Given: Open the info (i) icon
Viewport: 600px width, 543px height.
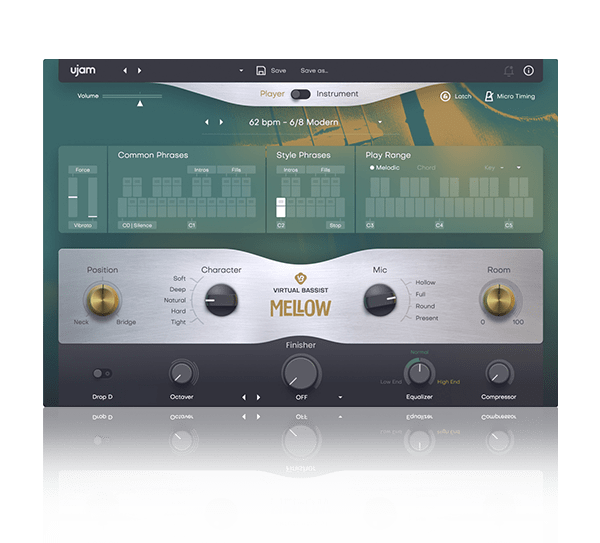Looking at the screenshot, I should pyautogui.click(x=528, y=70).
